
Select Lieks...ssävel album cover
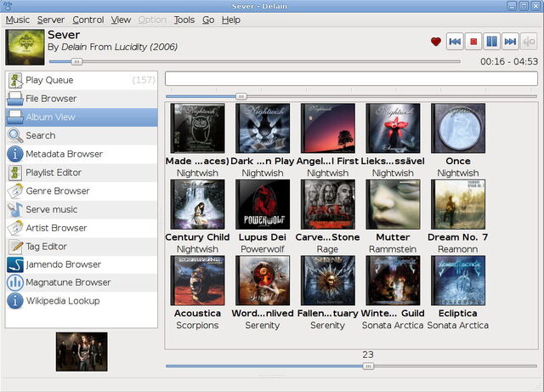tap(393, 128)
